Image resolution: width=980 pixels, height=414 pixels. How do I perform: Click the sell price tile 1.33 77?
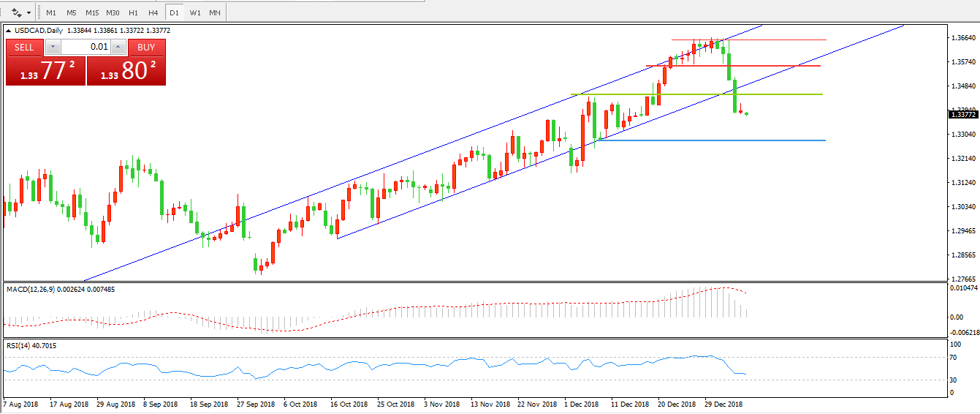tap(45, 71)
